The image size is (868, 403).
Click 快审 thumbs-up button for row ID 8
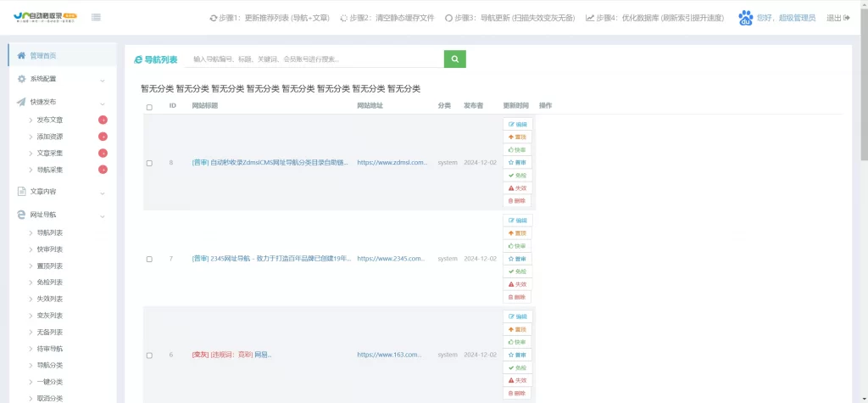517,150
